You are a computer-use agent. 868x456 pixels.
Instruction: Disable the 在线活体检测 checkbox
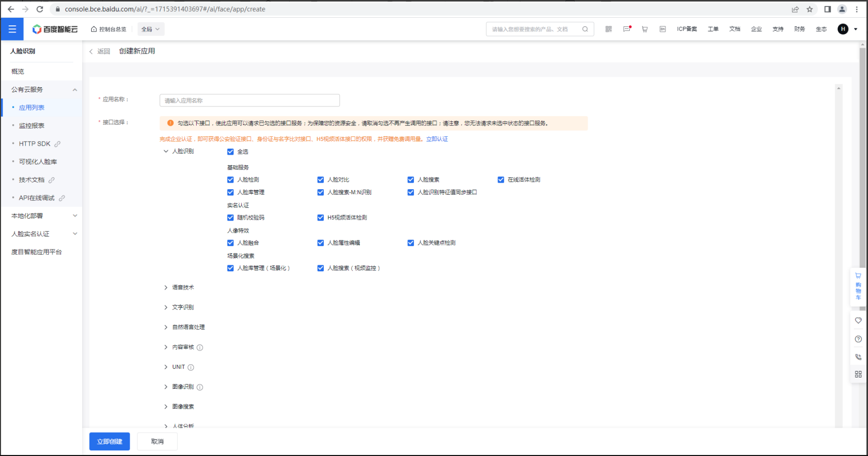(x=501, y=180)
